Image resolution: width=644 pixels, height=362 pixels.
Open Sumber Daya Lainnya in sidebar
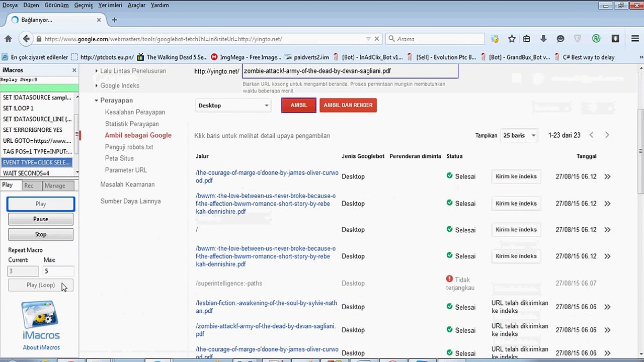pos(130,201)
